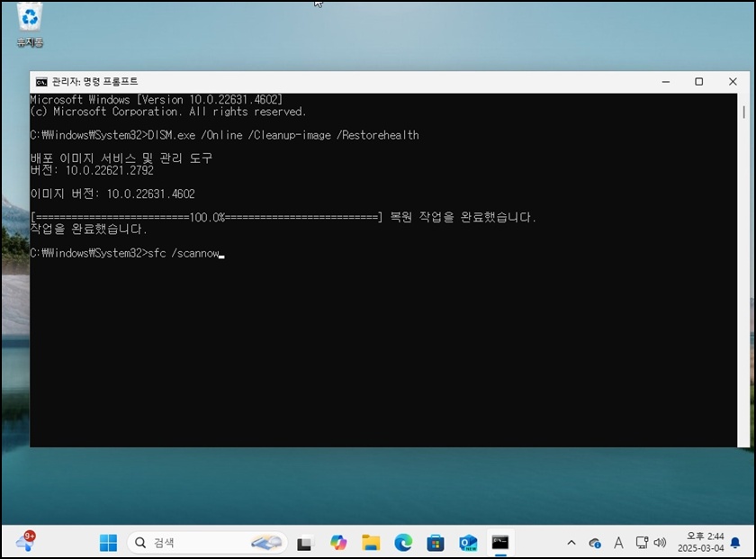Screen dimensions: 756x559
Task: Maximize the Command Prompt window
Action: pos(698,82)
